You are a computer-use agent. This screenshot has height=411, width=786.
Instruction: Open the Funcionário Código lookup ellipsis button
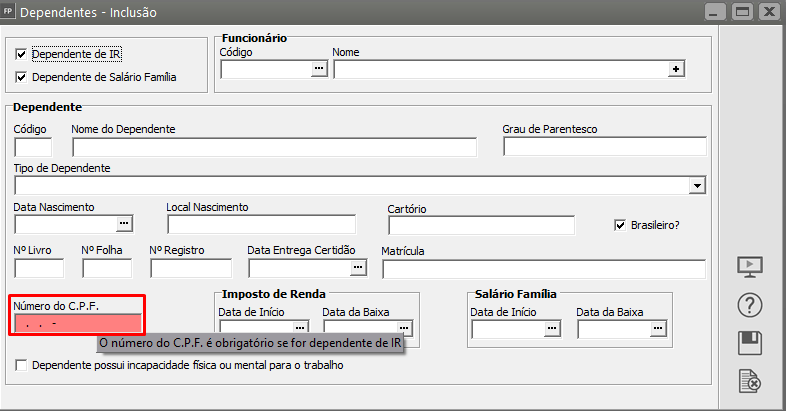[319, 69]
